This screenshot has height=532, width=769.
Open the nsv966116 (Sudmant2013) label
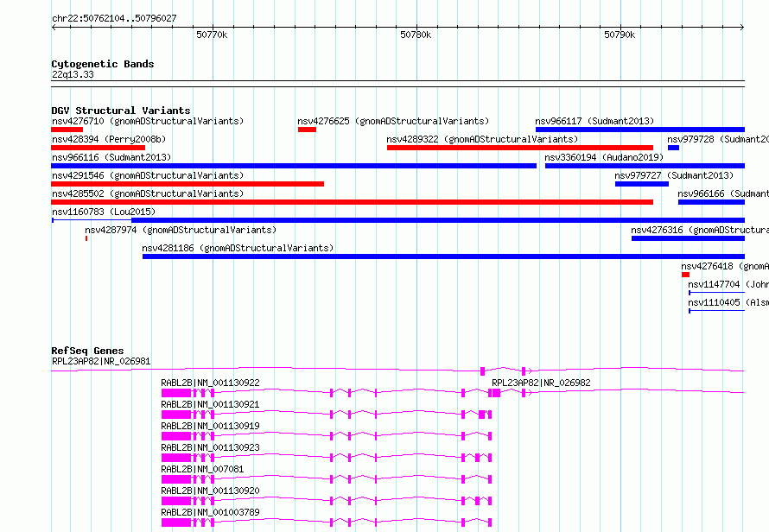[111, 157]
